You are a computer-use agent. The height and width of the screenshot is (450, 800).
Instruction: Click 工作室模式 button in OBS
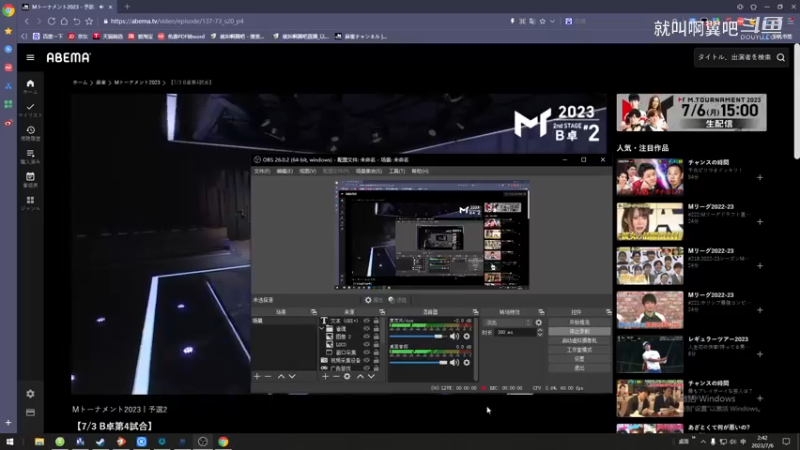point(579,350)
